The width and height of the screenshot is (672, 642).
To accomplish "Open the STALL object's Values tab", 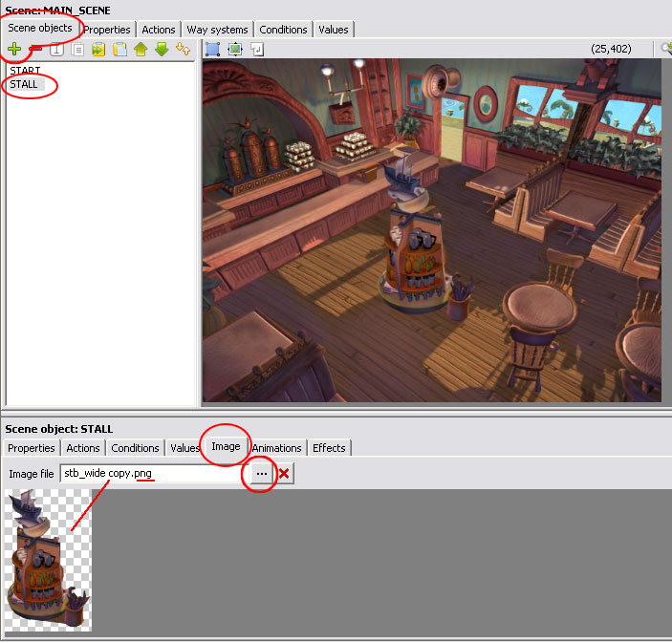I will pos(185,448).
